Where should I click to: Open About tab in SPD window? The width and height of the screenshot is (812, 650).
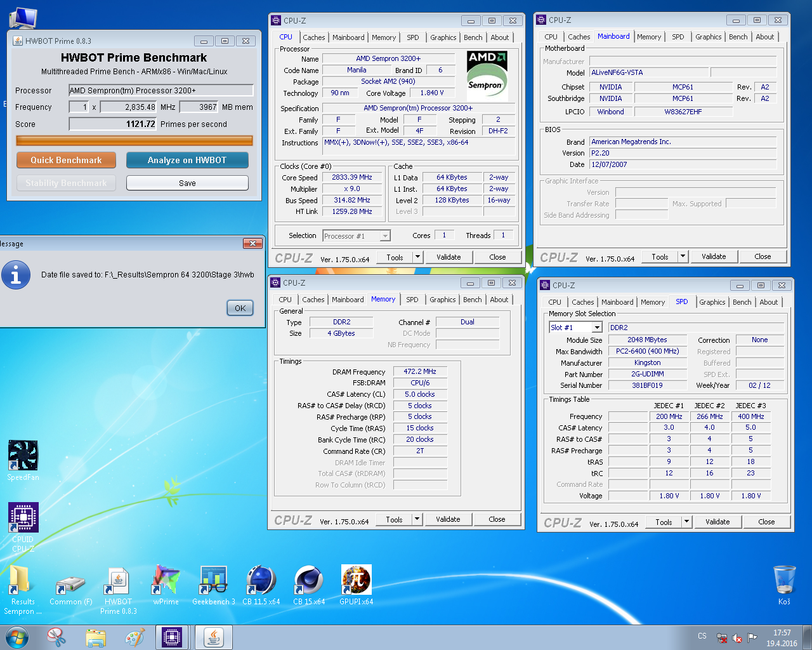(x=768, y=302)
